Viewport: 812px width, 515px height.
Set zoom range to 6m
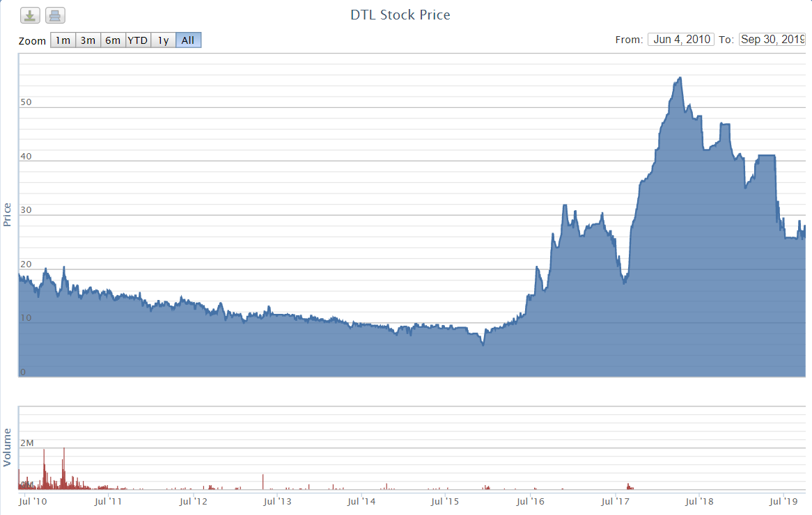pos(113,40)
